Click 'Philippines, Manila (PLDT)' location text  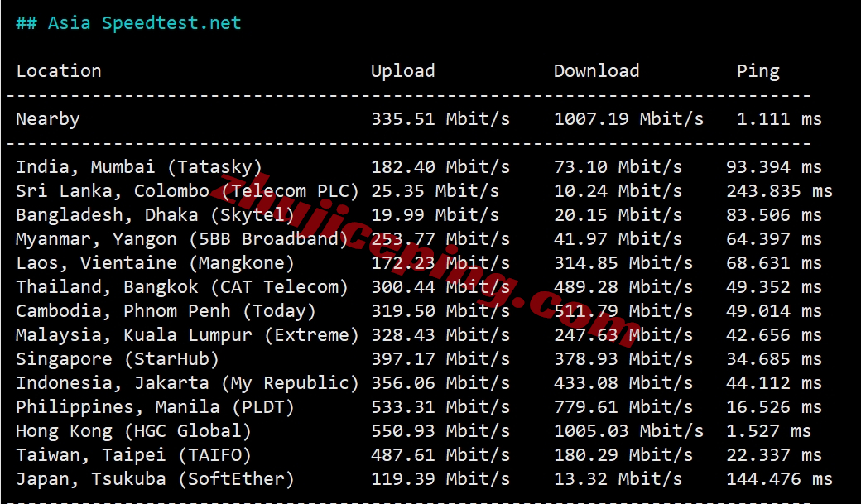156,407
